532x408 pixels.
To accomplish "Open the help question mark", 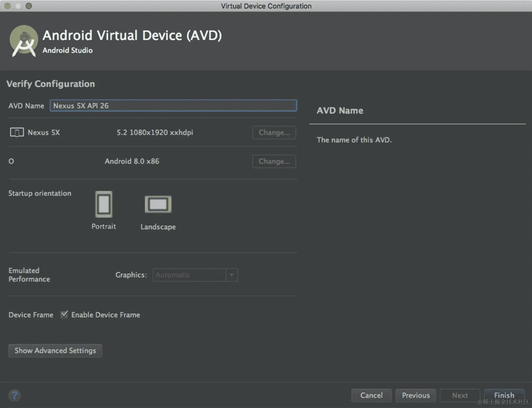I will click(x=15, y=395).
